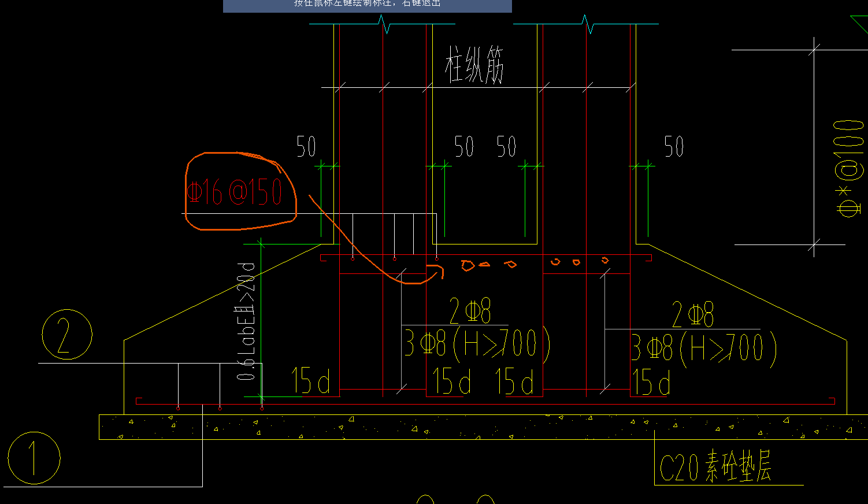Screen dimensions: 868x504
Task: Click the rightmost 50 dimension value
Action: 674,147
